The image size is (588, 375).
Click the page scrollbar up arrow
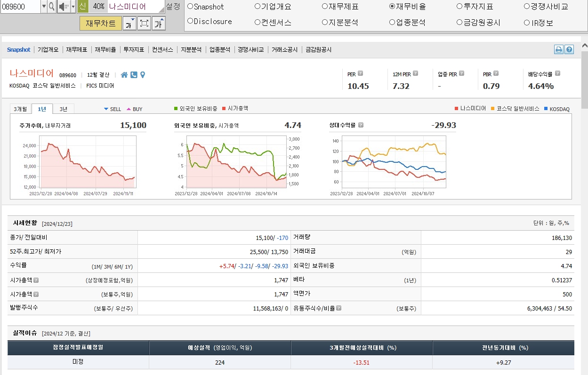pos(584,46)
